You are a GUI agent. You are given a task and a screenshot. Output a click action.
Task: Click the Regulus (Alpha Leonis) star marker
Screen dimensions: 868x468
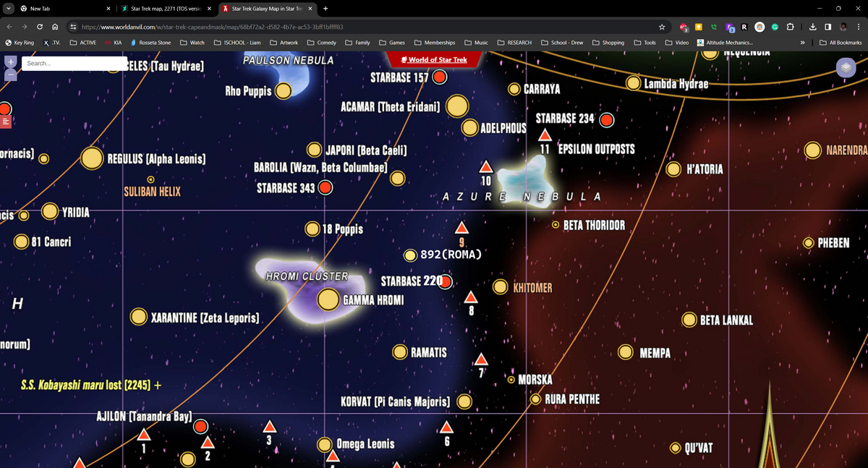pos(92,158)
